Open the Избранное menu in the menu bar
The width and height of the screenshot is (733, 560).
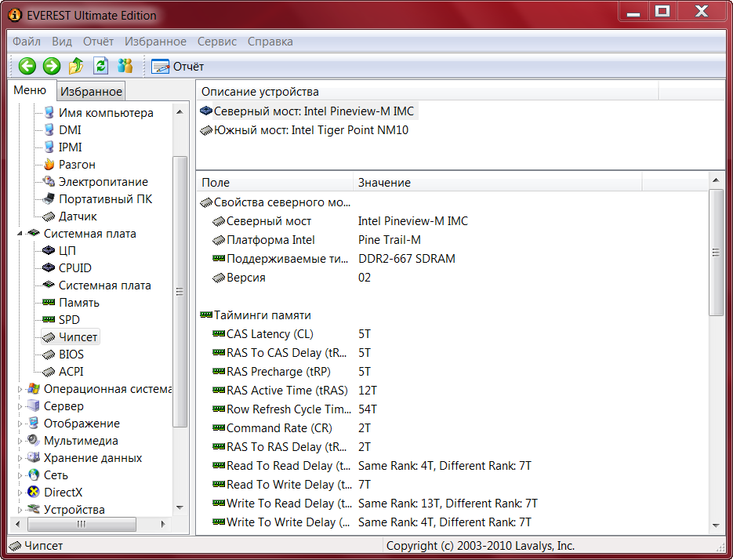tap(155, 42)
